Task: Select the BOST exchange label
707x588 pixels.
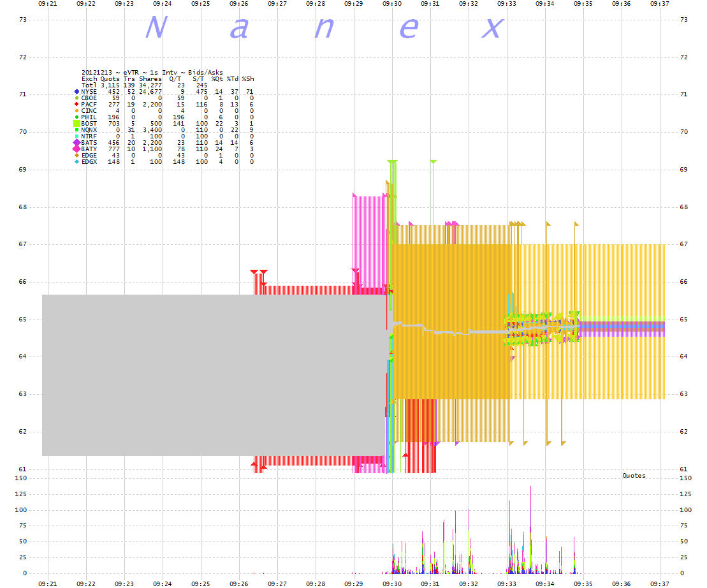Action: [89, 123]
